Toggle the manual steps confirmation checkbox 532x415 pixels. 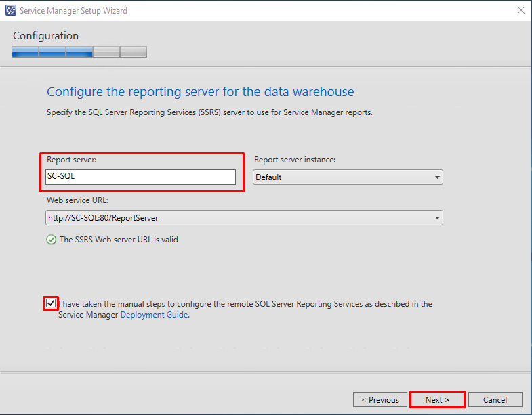[x=51, y=303]
